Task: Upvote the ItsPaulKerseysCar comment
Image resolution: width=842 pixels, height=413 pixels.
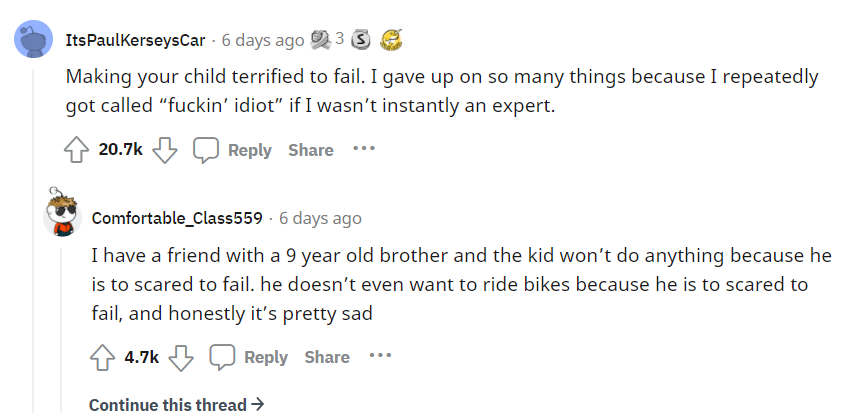Action: (x=77, y=150)
